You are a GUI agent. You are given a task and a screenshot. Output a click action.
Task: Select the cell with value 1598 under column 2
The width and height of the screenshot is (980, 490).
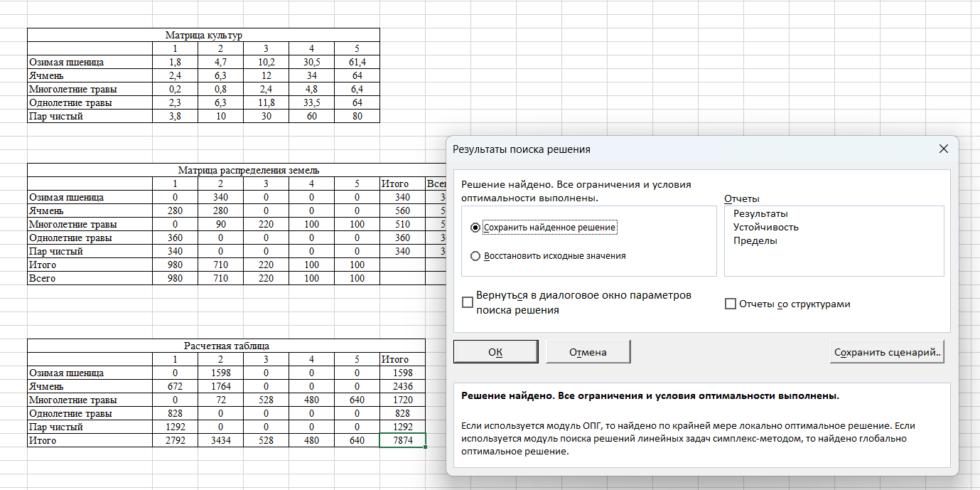point(220,373)
